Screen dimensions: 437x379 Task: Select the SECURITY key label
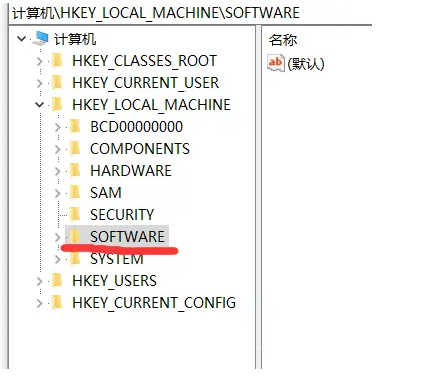[x=122, y=215]
